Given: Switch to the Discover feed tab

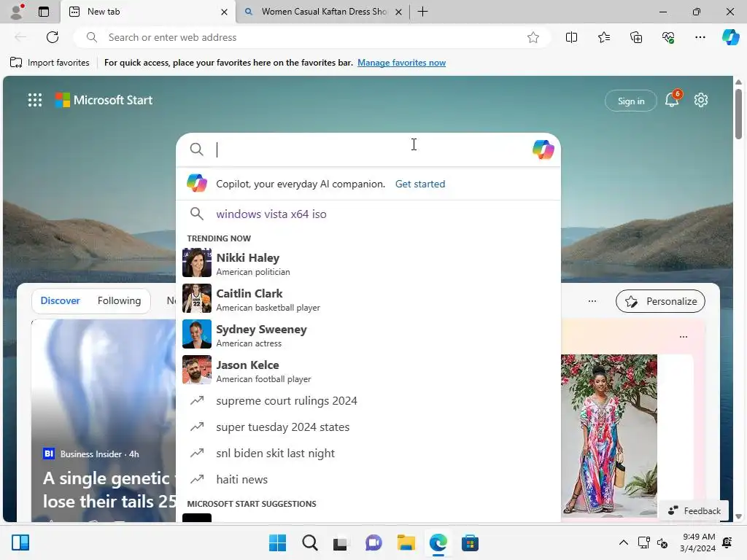Looking at the screenshot, I should [60, 300].
